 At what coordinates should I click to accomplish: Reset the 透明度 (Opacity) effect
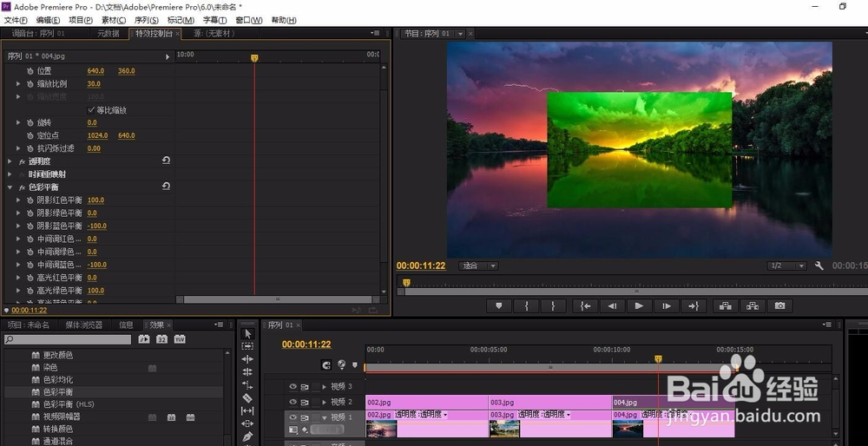(x=166, y=161)
